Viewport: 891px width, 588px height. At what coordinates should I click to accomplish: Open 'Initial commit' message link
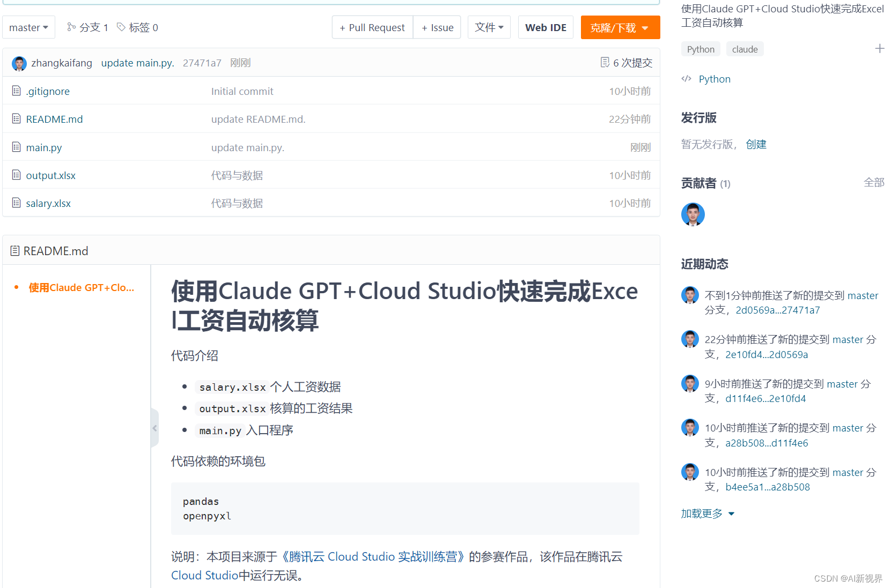[242, 91]
